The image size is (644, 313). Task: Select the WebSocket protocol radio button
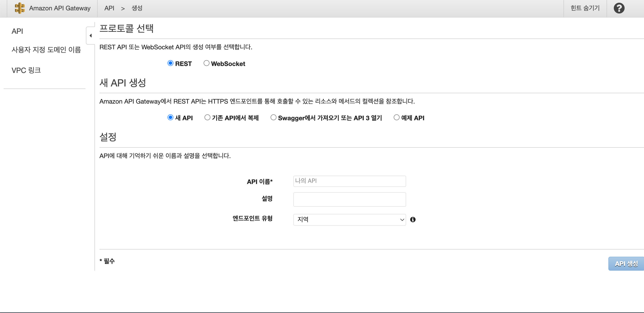click(x=206, y=63)
